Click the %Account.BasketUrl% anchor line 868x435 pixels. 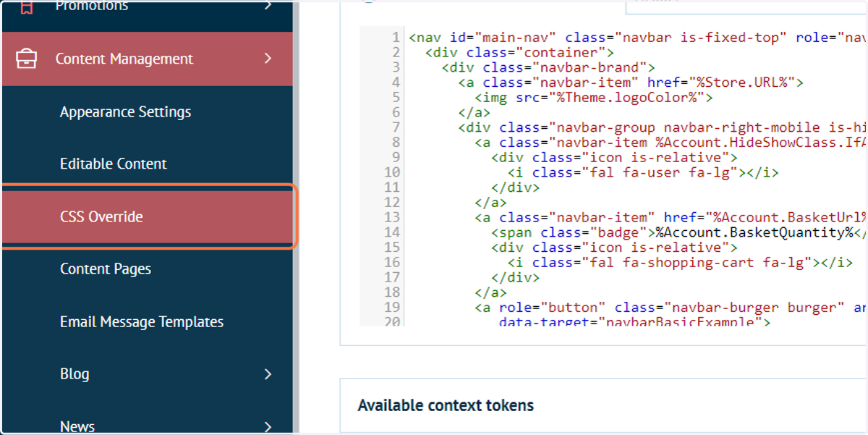[x=671, y=217]
